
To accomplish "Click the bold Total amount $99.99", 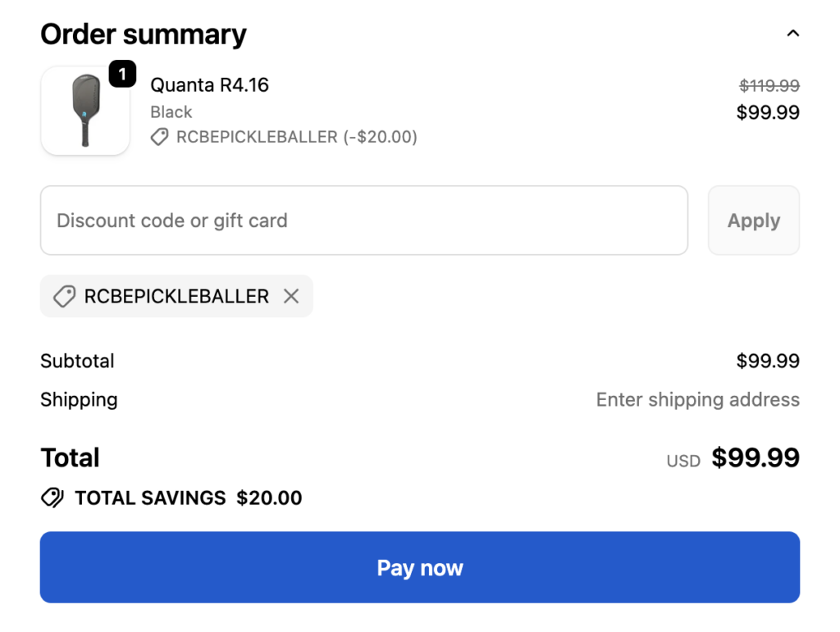I will pos(755,457).
